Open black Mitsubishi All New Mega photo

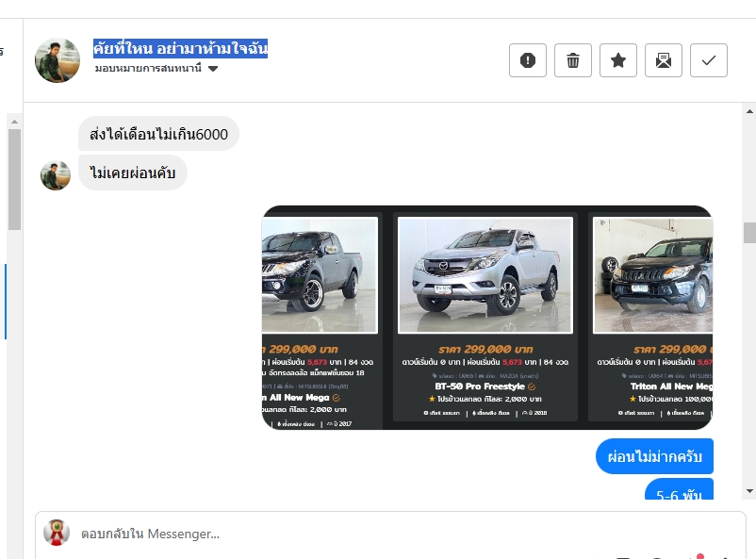click(320, 275)
